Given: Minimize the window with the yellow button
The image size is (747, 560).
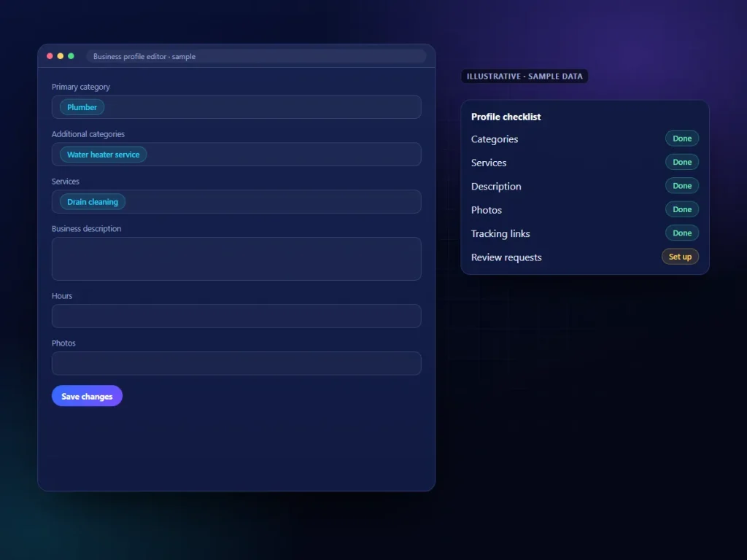Looking at the screenshot, I should tap(60, 56).
